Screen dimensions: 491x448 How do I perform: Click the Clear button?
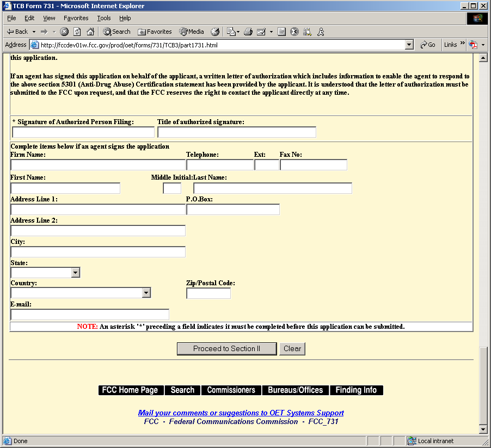[292, 349]
